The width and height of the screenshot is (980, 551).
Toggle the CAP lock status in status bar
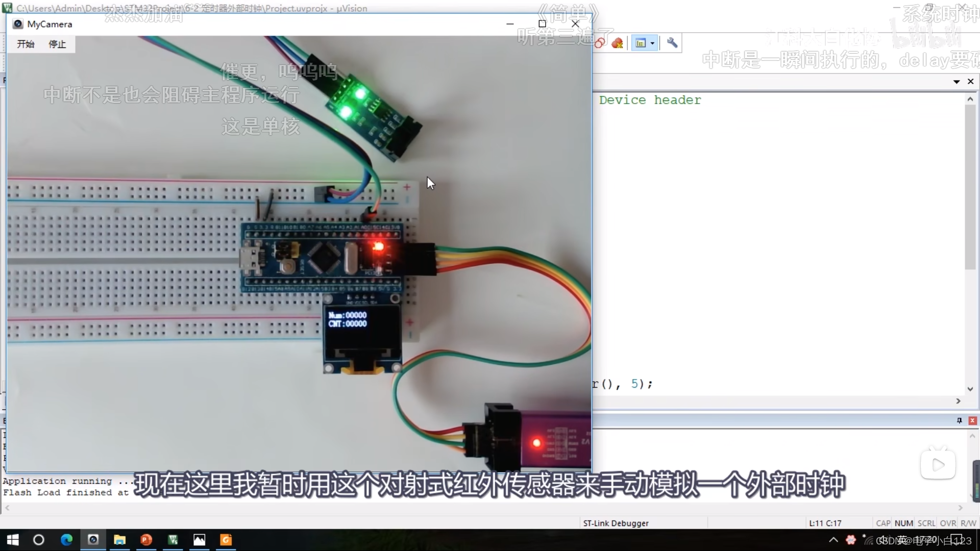(x=880, y=523)
